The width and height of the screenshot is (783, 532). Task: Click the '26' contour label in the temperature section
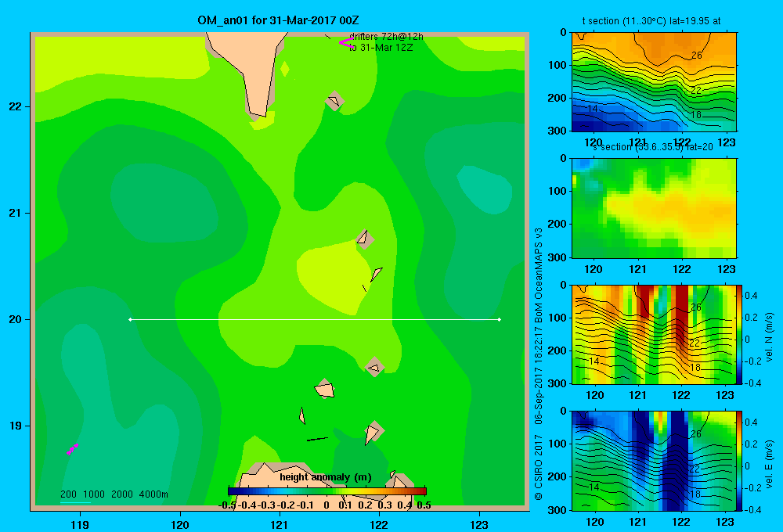pos(697,56)
